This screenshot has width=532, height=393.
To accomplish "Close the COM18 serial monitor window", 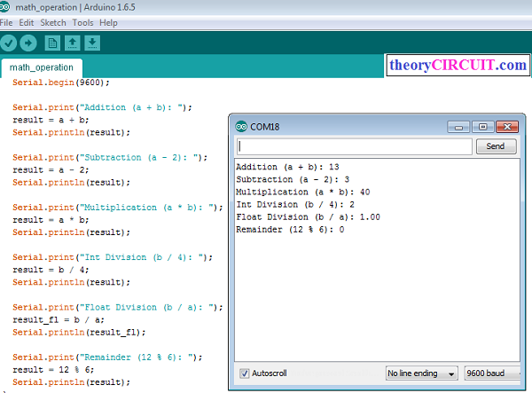I will (x=507, y=127).
